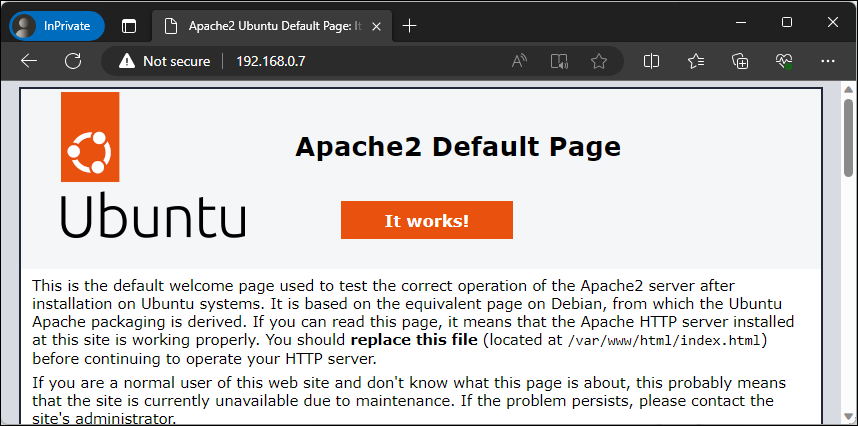Click the /var/www/html/index.html path text
This screenshot has height=426, width=858.
pos(664,341)
